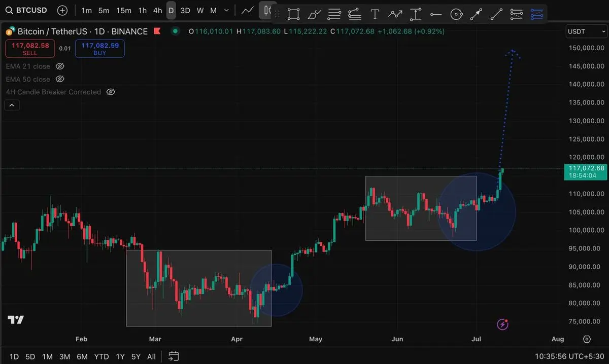This screenshot has width=609, height=364.
Task: Click the 150,000.00 price axis label
Action: (586, 48)
